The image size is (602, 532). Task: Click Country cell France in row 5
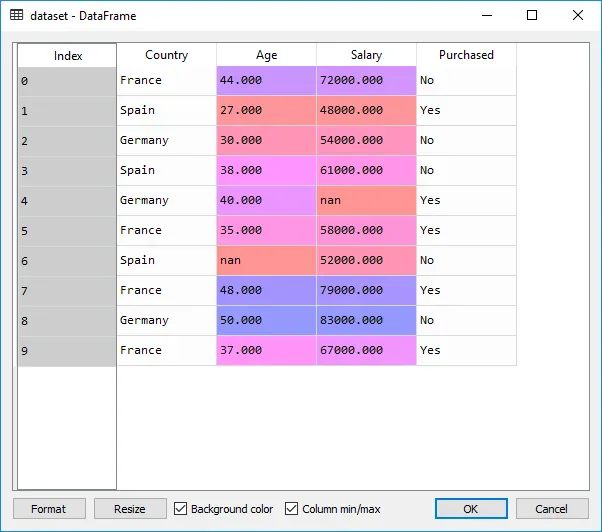(167, 230)
